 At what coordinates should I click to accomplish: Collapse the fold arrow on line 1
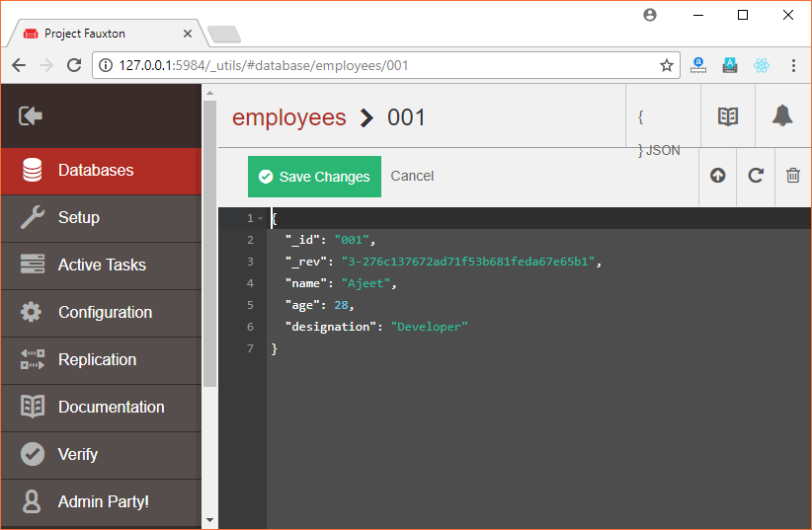(260, 218)
